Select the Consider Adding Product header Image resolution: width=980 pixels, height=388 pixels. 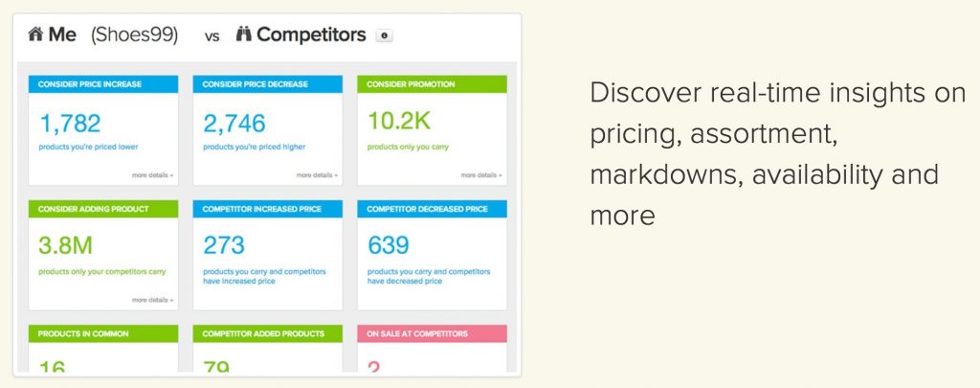103,209
